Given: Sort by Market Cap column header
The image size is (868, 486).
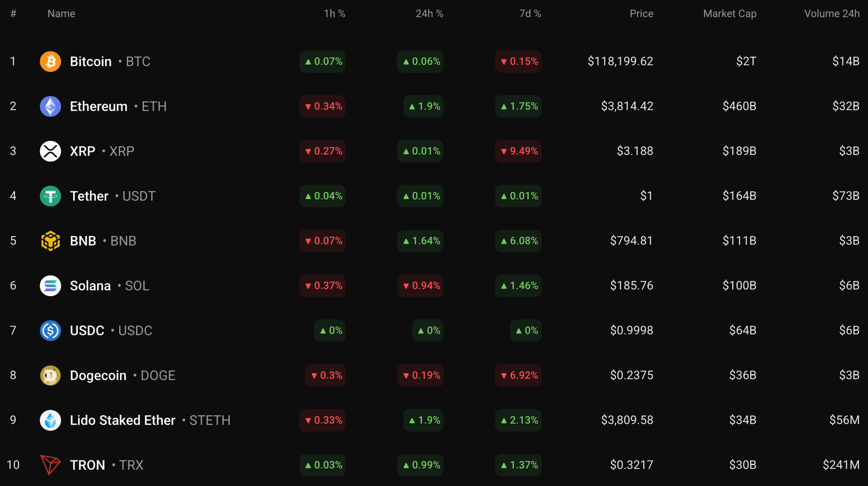Looking at the screenshot, I should [730, 14].
